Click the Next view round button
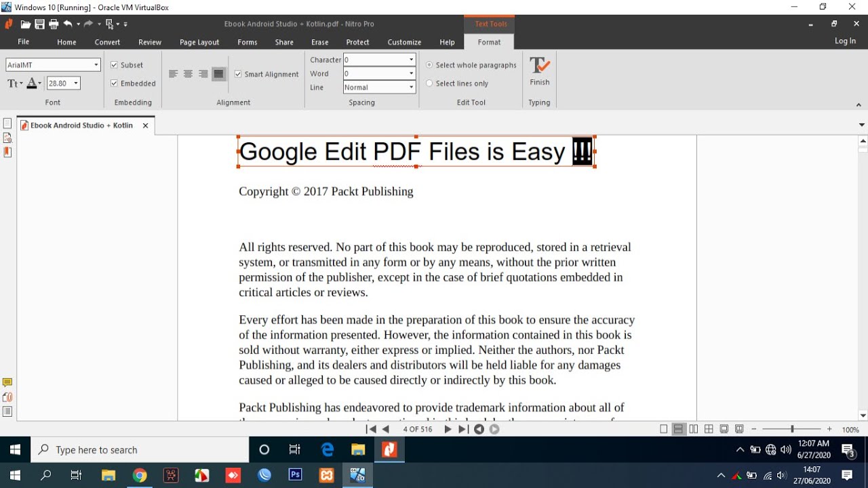 pos(494,429)
